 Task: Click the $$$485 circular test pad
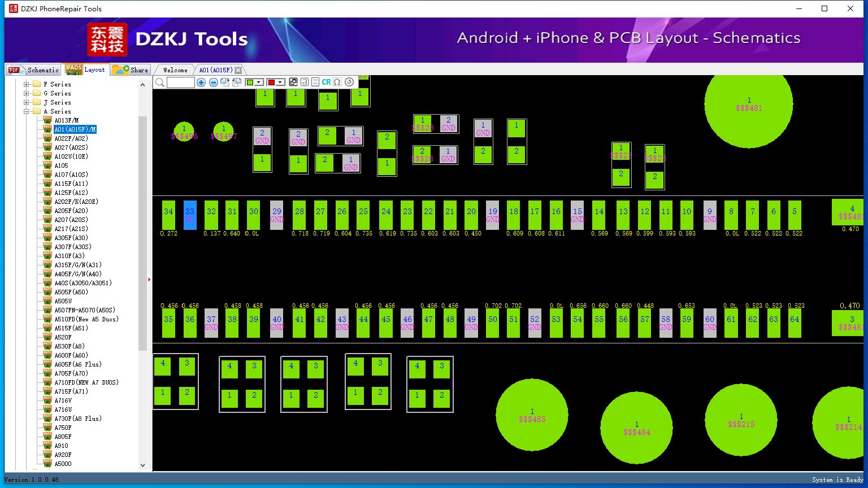click(532, 415)
